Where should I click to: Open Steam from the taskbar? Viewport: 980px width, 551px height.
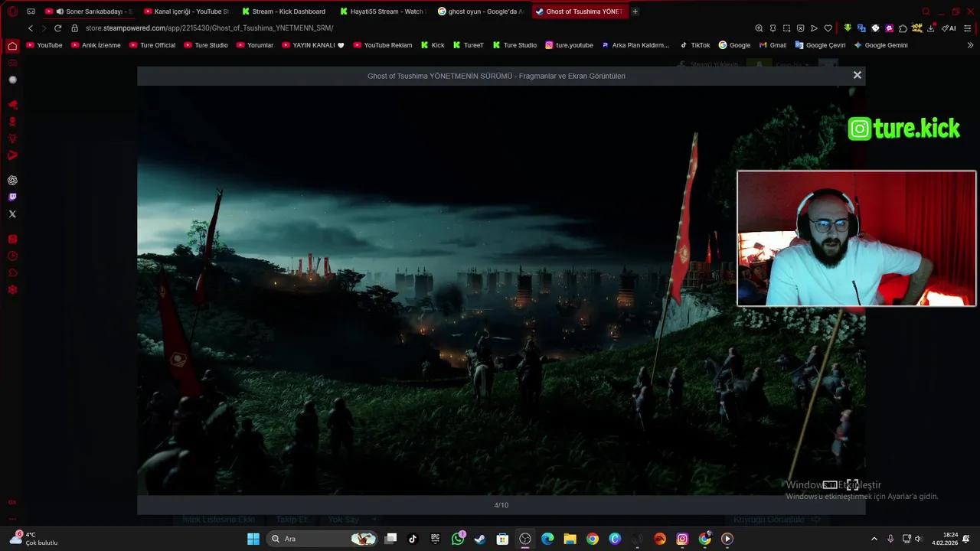[480, 539]
